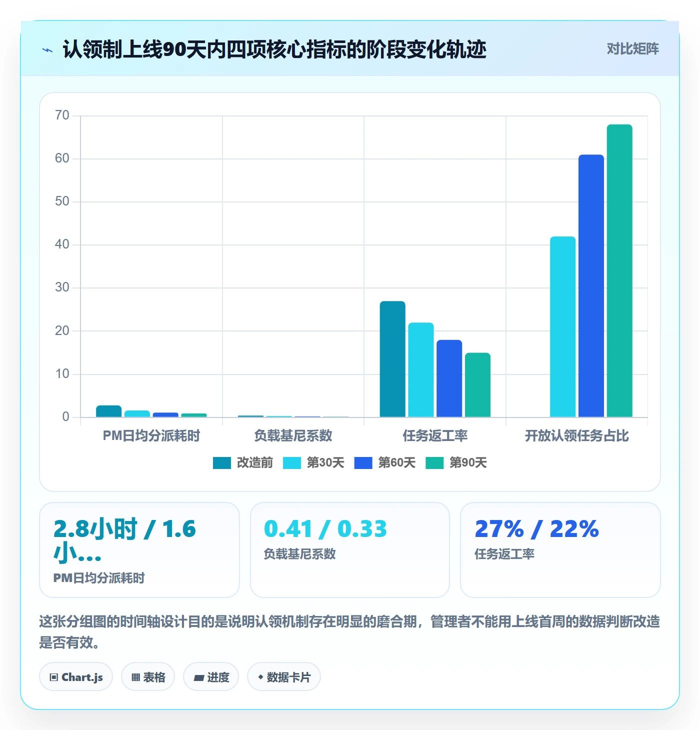Click the chart title 认领制上线90天内四项核心指标的阶段变化轨迹
700x730 pixels.
(x=274, y=49)
